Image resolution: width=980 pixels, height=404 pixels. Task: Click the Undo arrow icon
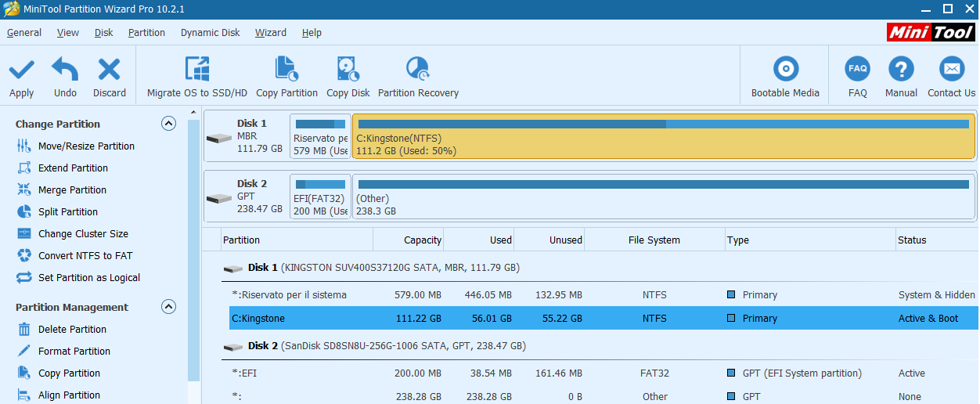[x=65, y=70]
